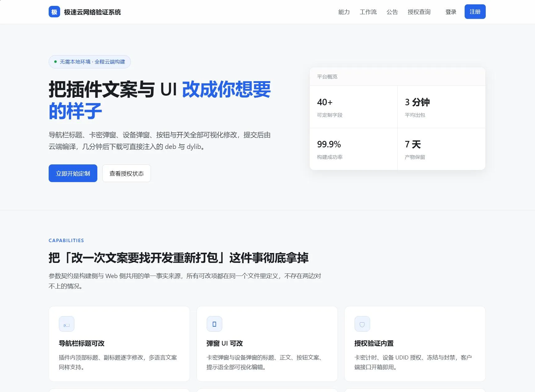This screenshot has width=535, height=392.
Task: Click the 弹窗 UI phone icon
Action: 214,324
